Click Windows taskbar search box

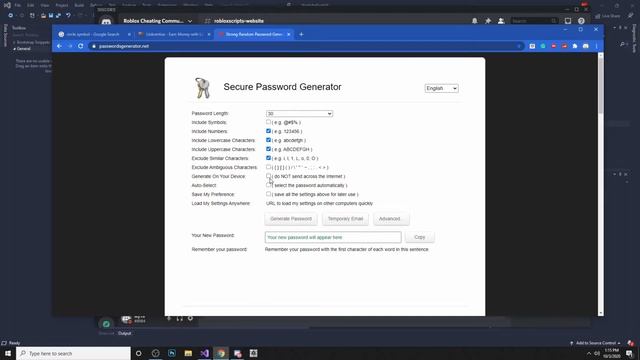73,353
